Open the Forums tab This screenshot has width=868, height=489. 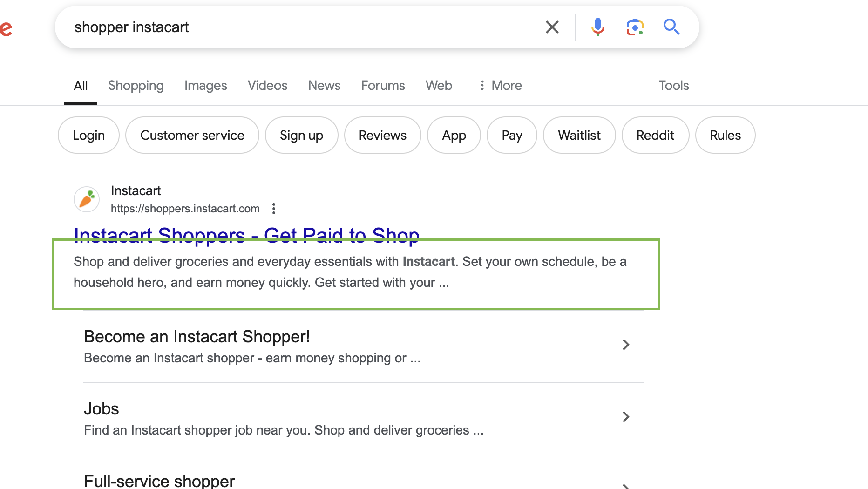coord(383,86)
